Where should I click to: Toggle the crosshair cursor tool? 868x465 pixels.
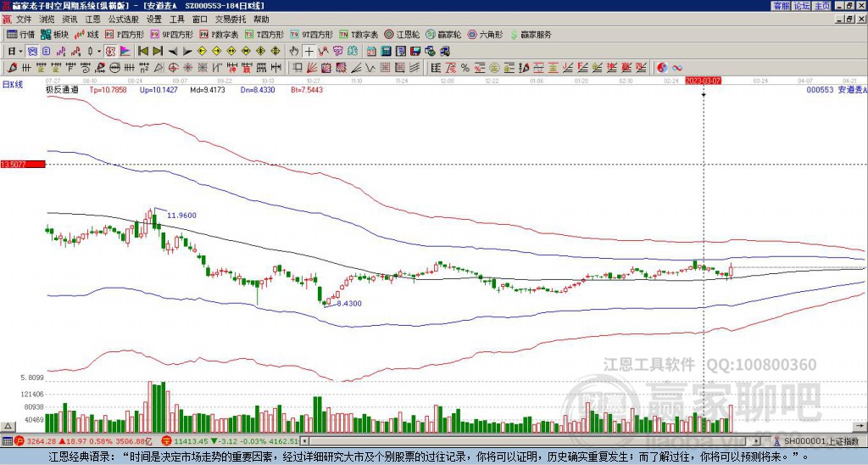(309, 51)
